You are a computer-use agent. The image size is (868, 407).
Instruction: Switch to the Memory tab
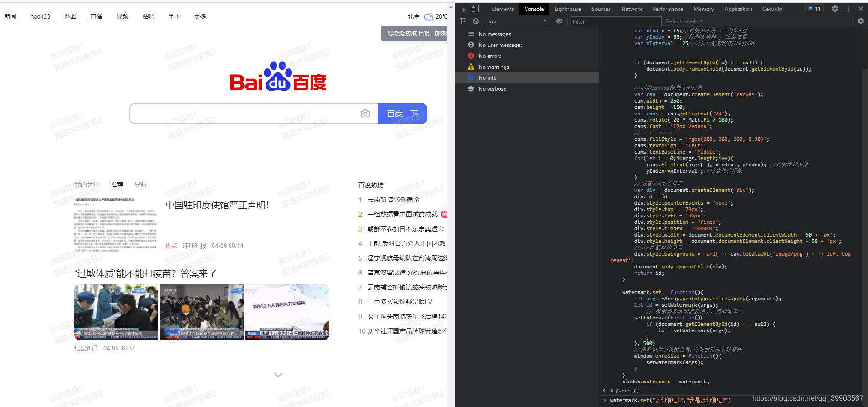coord(704,9)
